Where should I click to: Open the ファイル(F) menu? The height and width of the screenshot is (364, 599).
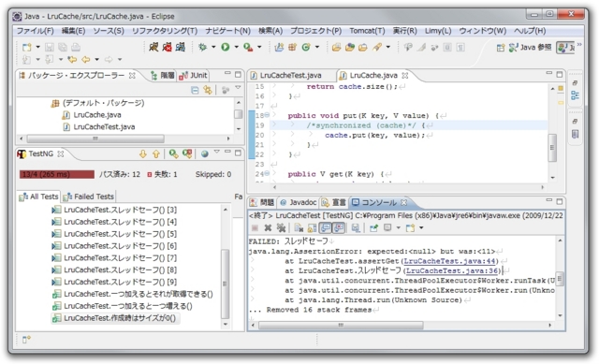[35, 31]
